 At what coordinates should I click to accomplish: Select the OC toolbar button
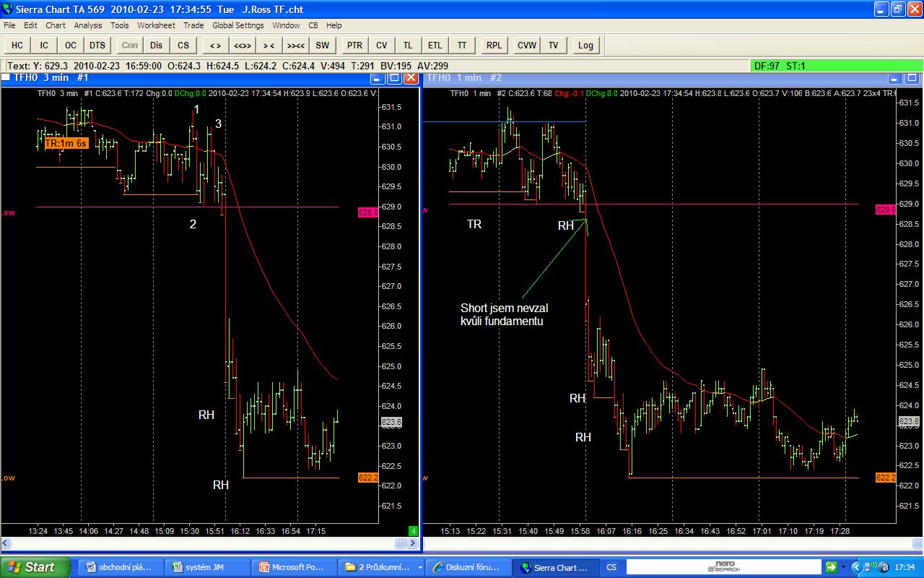pyautogui.click(x=71, y=45)
